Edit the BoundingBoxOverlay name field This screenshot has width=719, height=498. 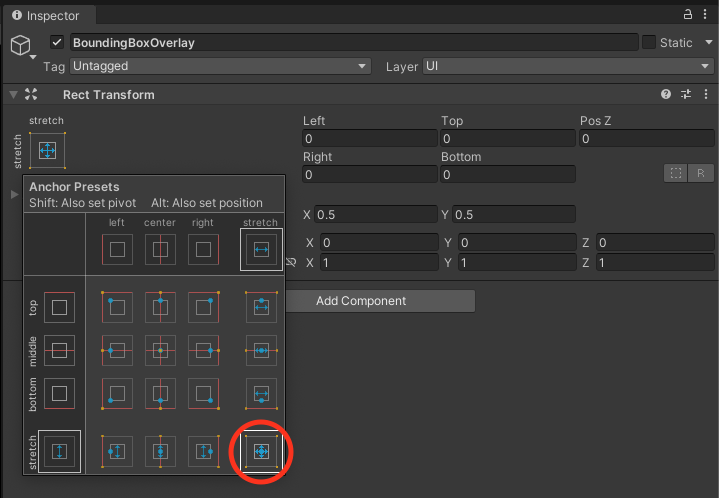[354, 42]
